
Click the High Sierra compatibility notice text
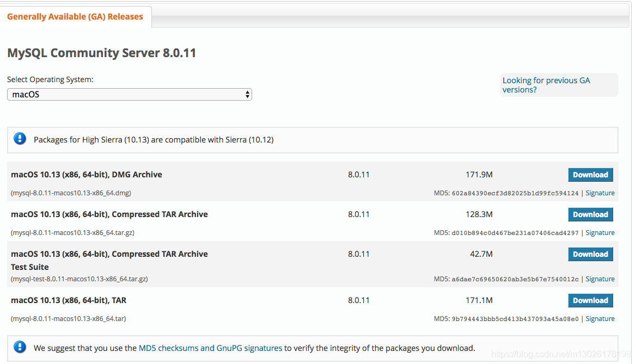point(154,140)
